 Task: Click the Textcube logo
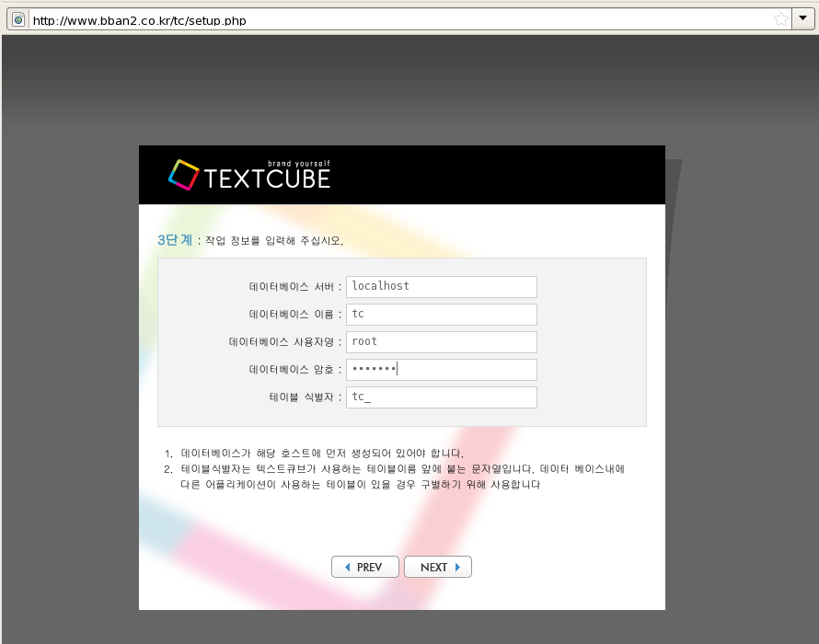coord(249,175)
